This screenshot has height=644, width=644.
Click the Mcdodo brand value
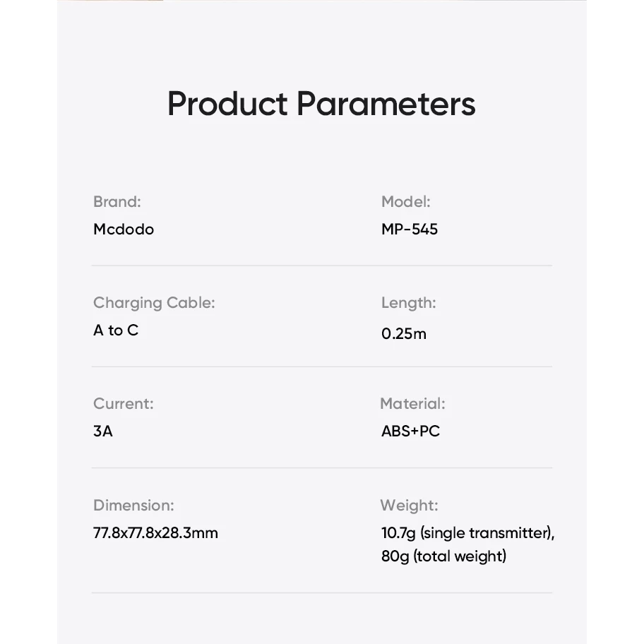[x=124, y=229]
